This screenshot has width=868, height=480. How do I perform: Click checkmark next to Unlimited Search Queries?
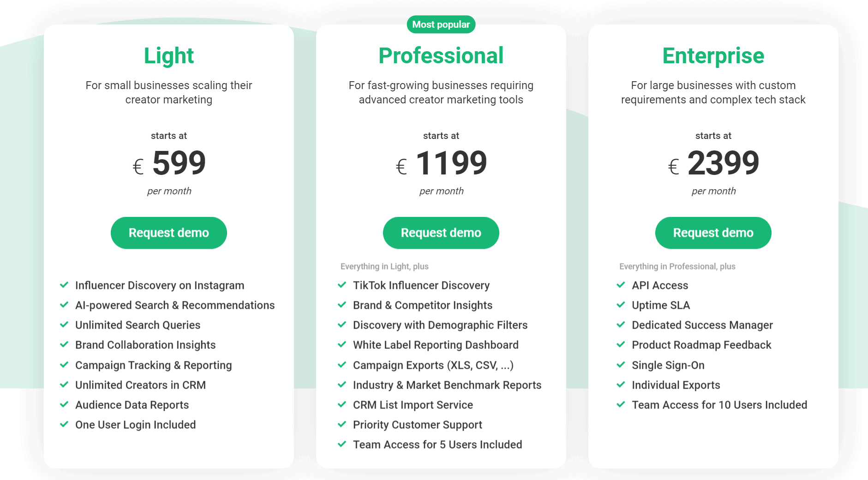64,324
